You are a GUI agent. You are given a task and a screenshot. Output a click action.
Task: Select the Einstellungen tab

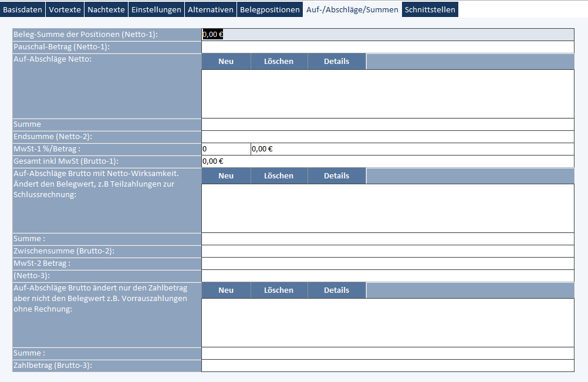point(156,9)
